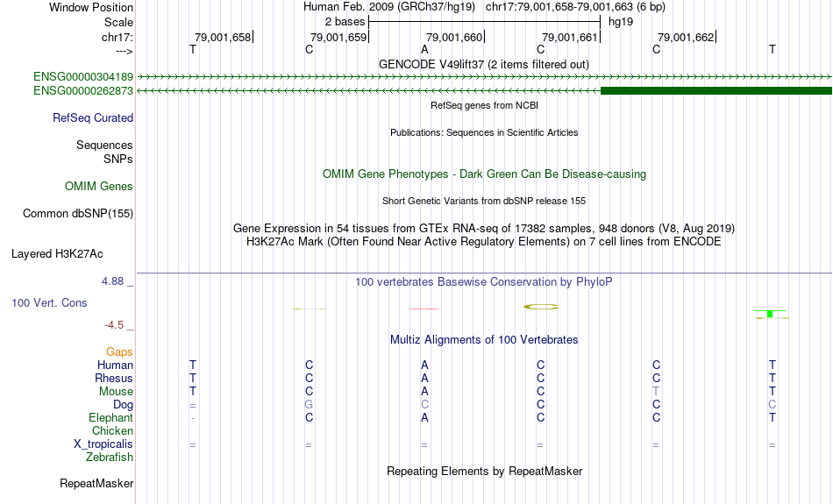Click Multiz Alignments of 100 Vertebrates title
833x504 pixels.
point(484,340)
